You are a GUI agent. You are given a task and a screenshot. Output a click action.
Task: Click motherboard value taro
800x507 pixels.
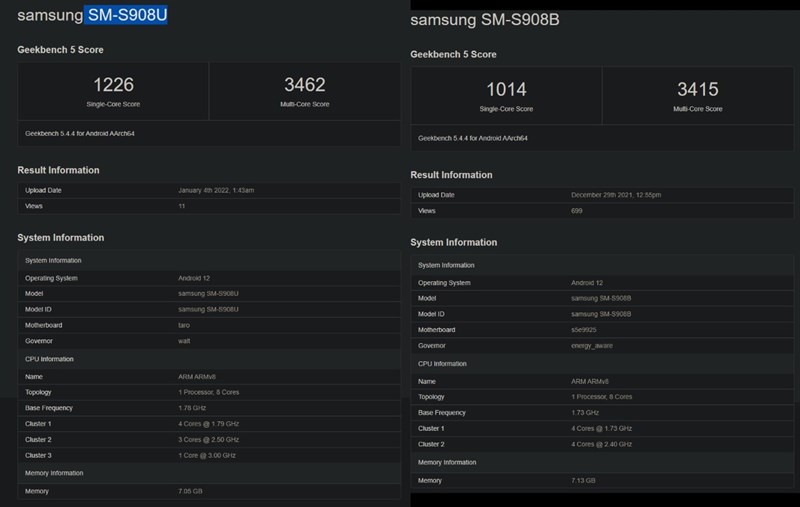184,325
